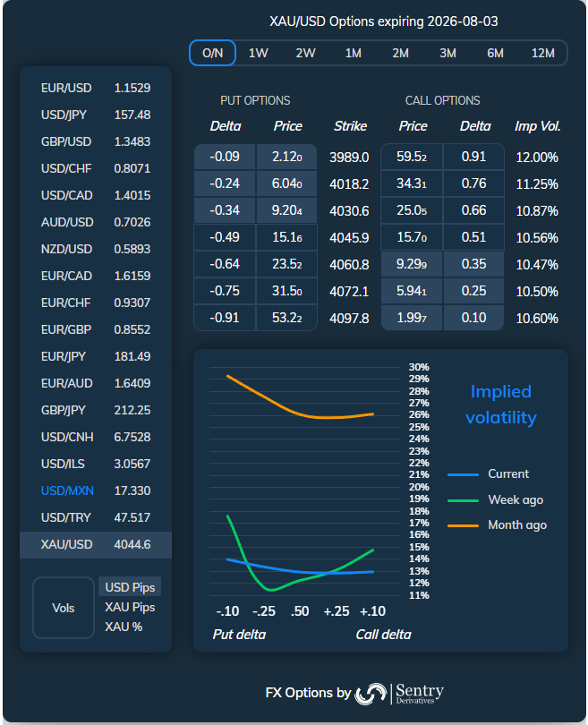The image size is (588, 725).
Task: Click call delta 0.66 cell
Action: click(473, 210)
